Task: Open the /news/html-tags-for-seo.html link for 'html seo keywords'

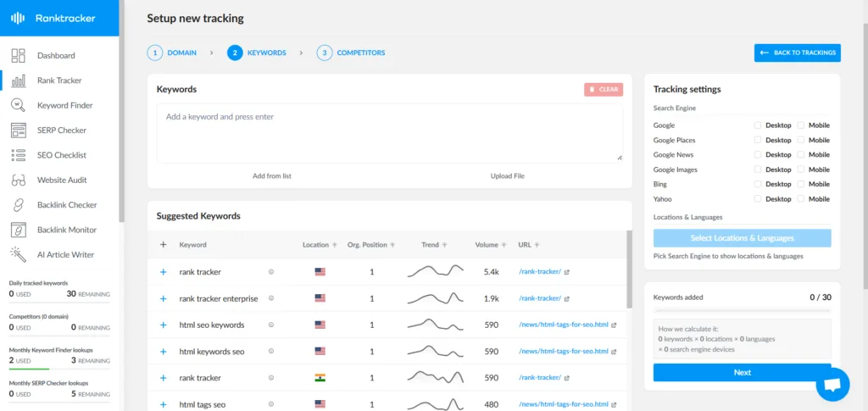Action: [564, 325]
